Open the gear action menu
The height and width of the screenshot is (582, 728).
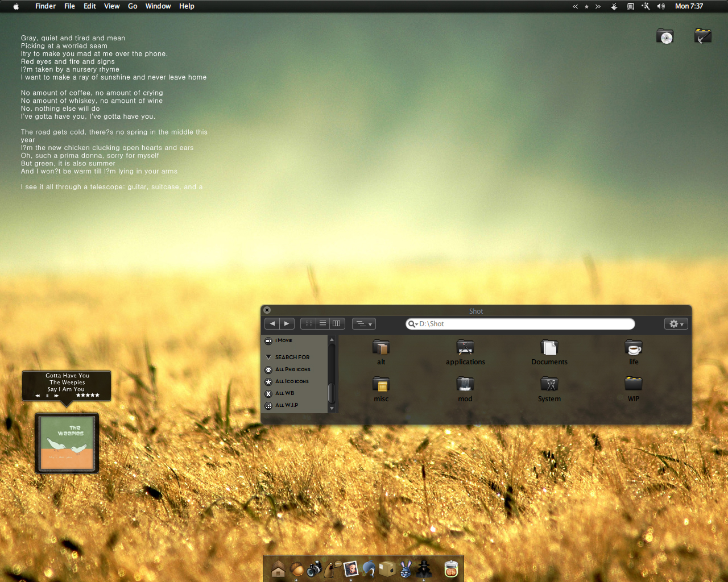[x=676, y=323]
